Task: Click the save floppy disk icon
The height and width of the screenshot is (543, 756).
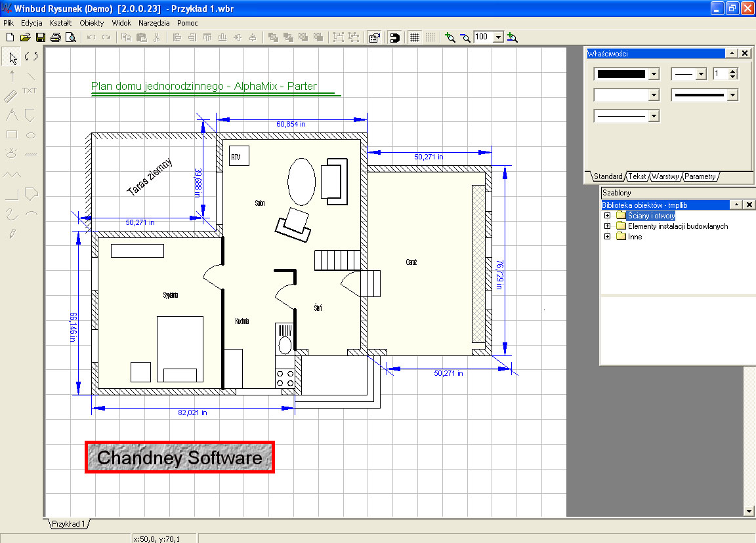Action: coord(41,37)
